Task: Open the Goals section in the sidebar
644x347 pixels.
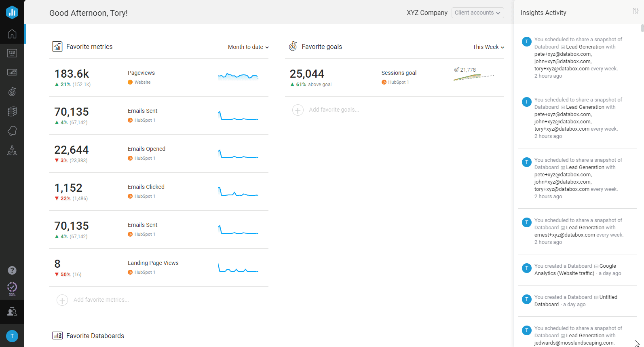Action: coord(12,92)
